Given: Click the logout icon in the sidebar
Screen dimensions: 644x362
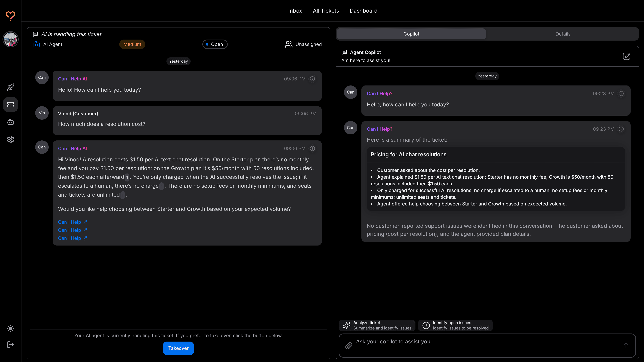Looking at the screenshot, I should 11,345.
